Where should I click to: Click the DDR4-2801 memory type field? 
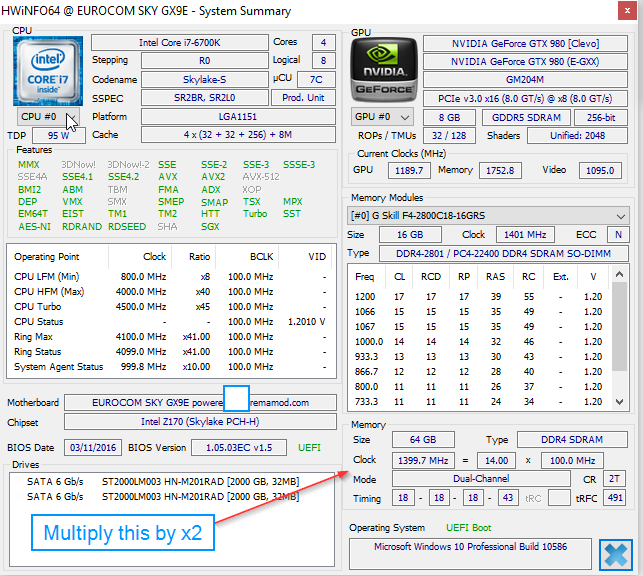point(504,254)
